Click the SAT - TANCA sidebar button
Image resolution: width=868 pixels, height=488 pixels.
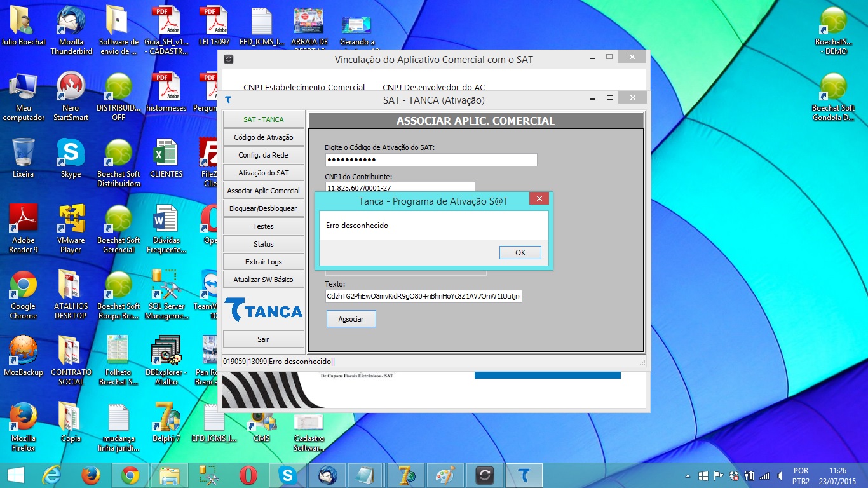[264, 119]
